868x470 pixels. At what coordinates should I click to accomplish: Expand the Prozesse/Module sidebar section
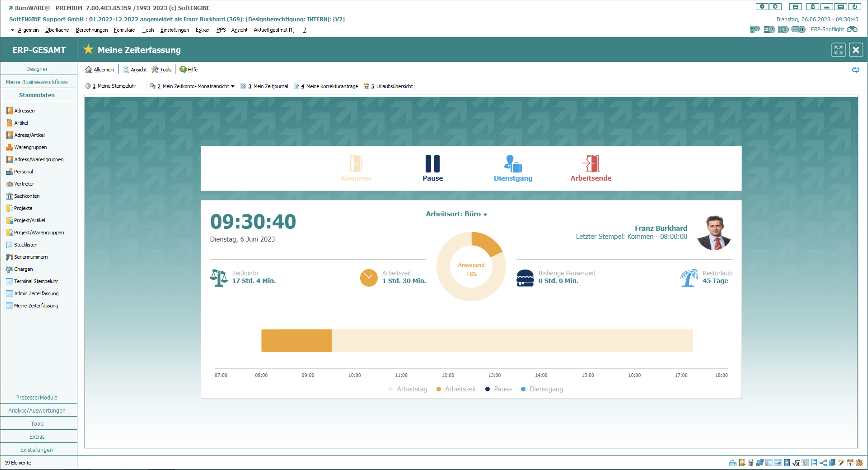click(x=37, y=397)
